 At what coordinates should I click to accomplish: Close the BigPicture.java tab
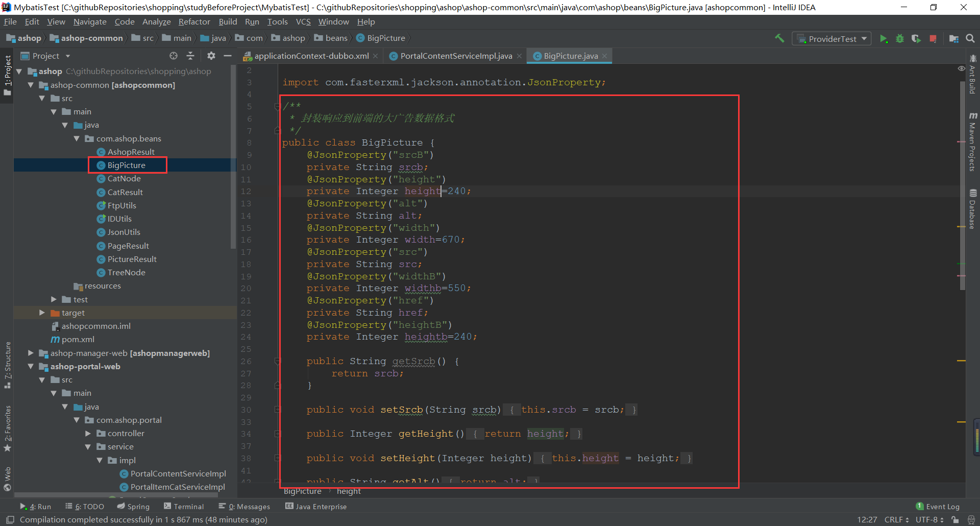605,56
